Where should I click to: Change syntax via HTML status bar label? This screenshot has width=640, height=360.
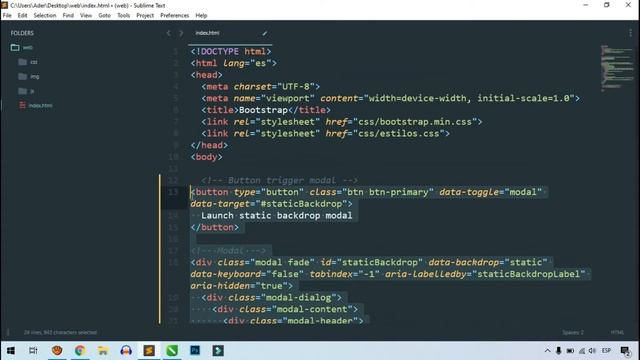[x=617, y=332]
